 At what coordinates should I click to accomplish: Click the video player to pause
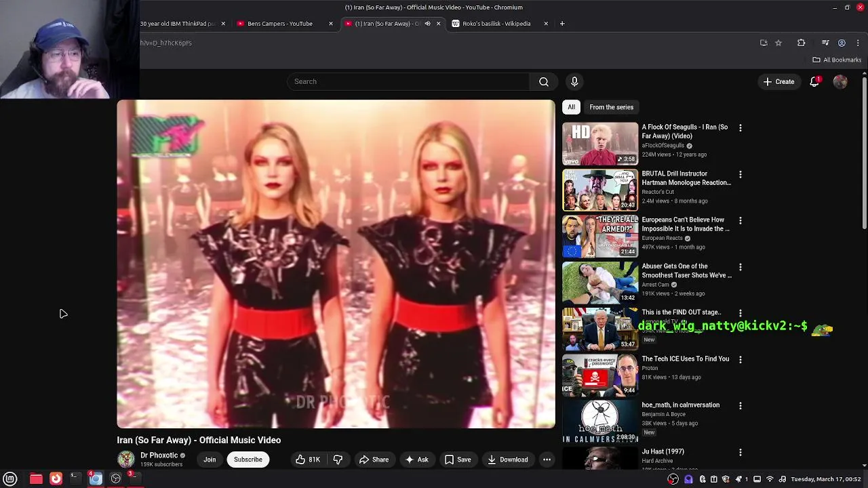[x=336, y=264]
